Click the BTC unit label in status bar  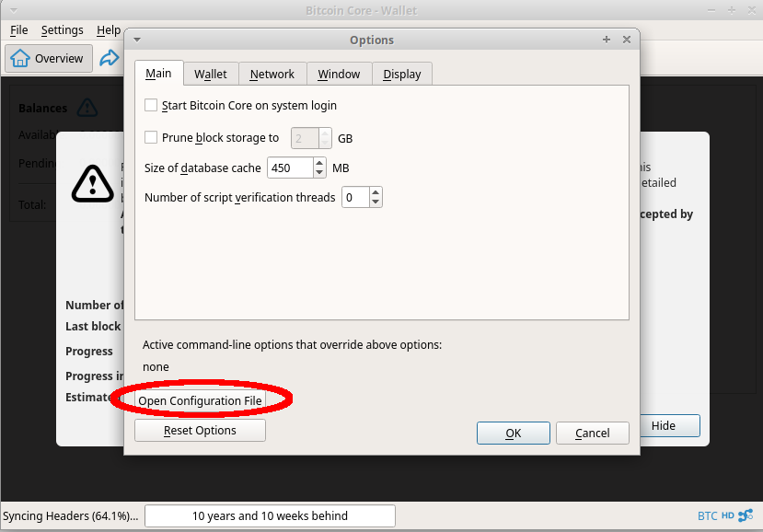click(710, 515)
